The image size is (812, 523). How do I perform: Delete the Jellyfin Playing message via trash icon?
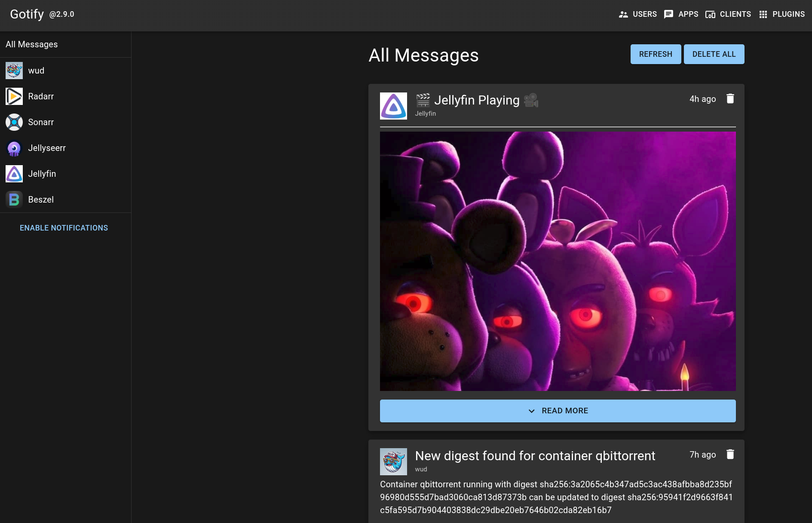730,99
